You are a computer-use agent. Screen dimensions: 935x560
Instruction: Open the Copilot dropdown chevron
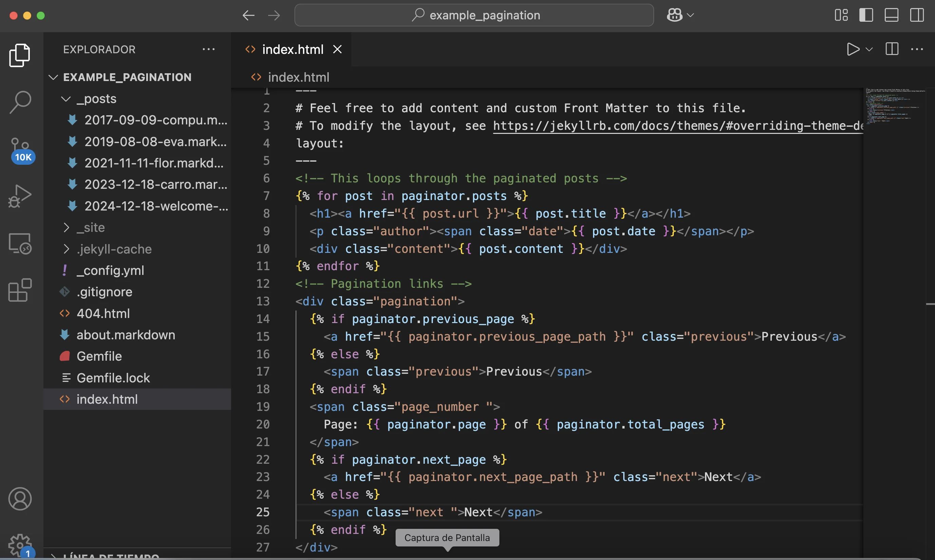pos(690,16)
